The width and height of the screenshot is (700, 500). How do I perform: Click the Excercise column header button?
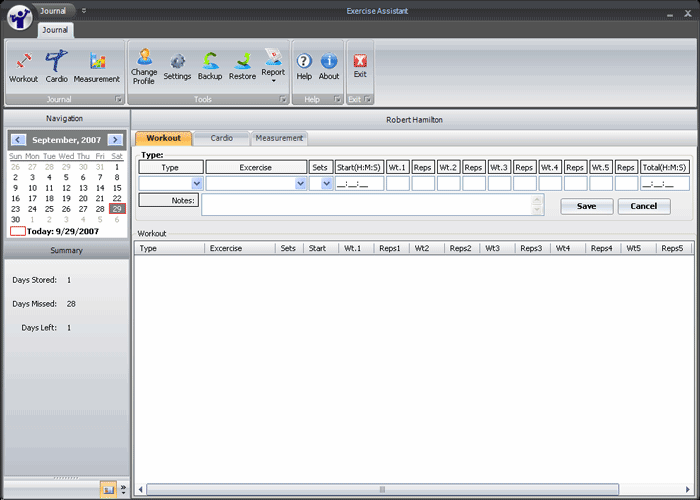pyautogui.click(x=256, y=167)
